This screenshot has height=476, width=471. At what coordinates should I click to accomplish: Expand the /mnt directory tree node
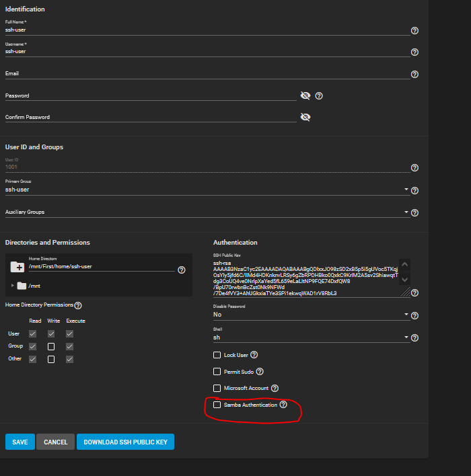[13, 285]
